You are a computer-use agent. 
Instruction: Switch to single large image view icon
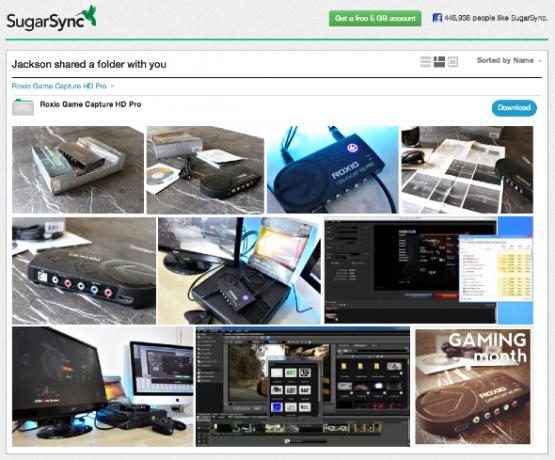453,62
